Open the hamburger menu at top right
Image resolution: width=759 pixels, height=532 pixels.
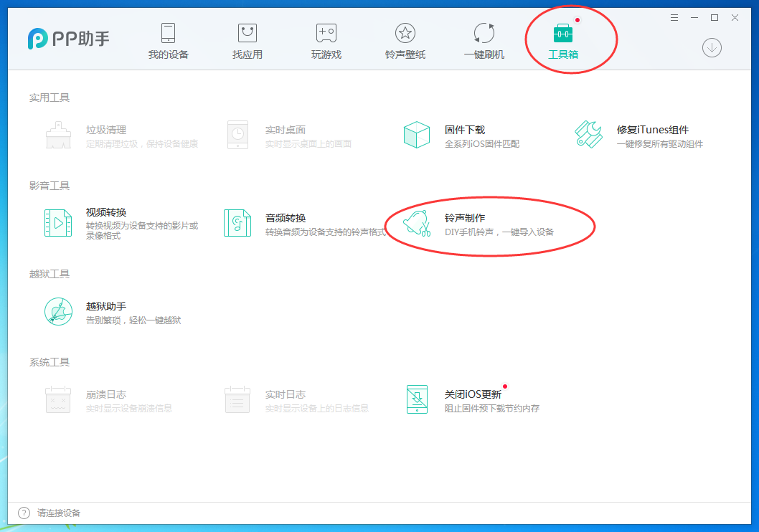(x=674, y=17)
